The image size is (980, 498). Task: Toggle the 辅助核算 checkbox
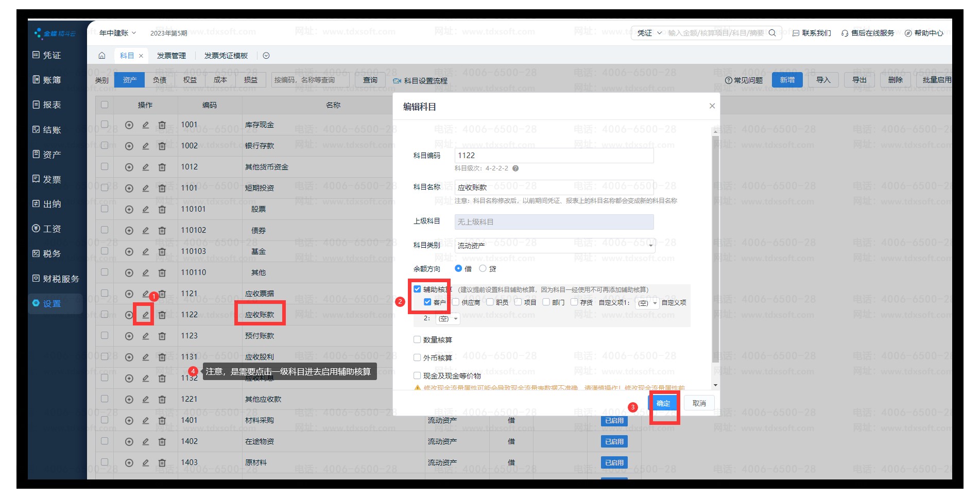coord(418,289)
